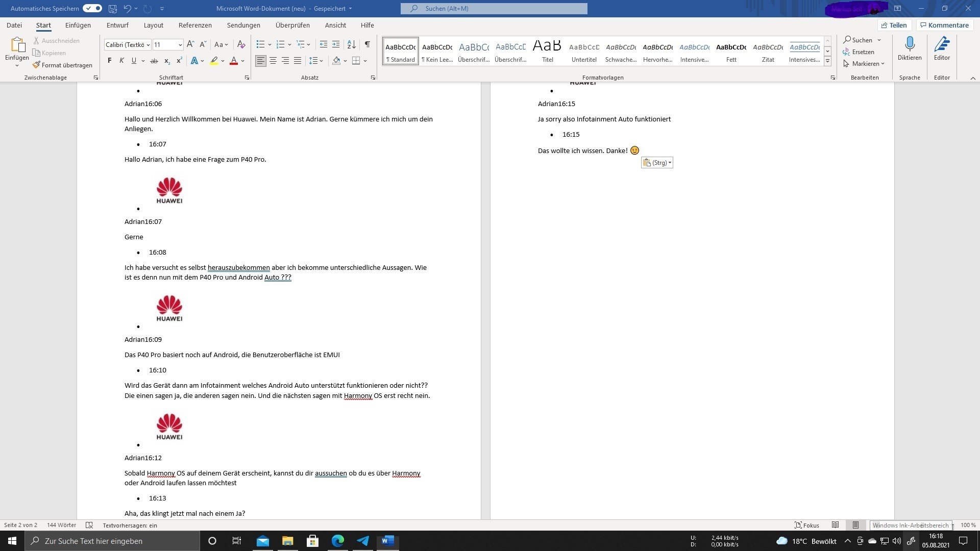Click the Windows taskbar search field
Screen dimensions: 980x551
[x=112, y=541]
